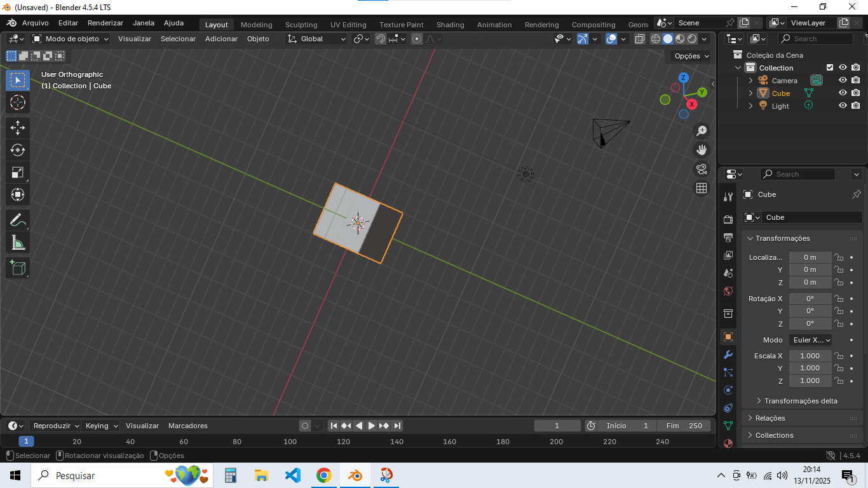This screenshot has width=868, height=488.
Task: Open the Modifiers wrench properties tab
Action: (728, 355)
